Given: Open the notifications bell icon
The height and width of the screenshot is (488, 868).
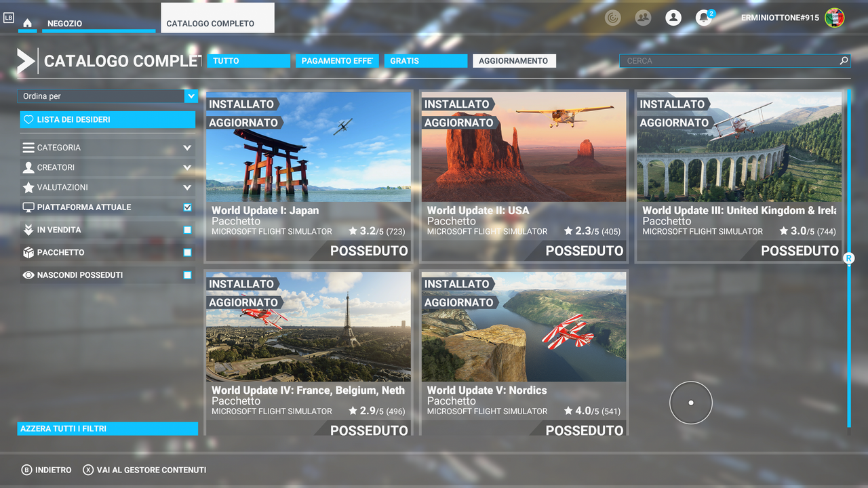Looking at the screenshot, I should pos(704,18).
